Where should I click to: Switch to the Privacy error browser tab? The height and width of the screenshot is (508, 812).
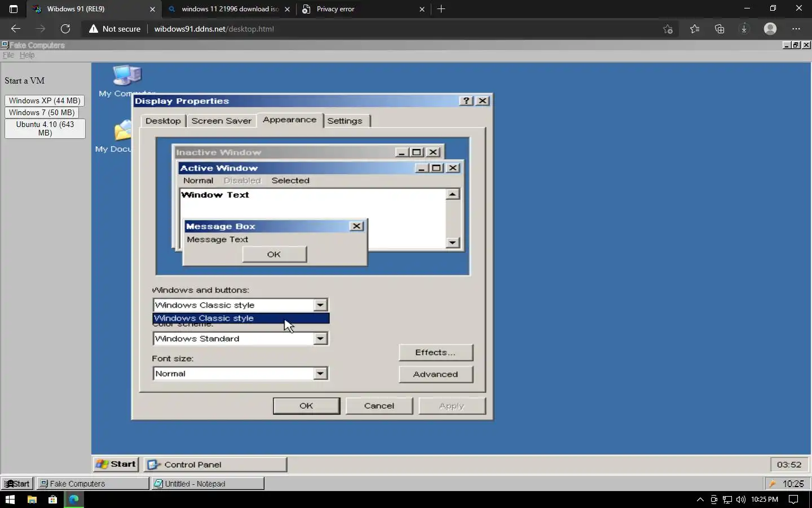(x=364, y=9)
